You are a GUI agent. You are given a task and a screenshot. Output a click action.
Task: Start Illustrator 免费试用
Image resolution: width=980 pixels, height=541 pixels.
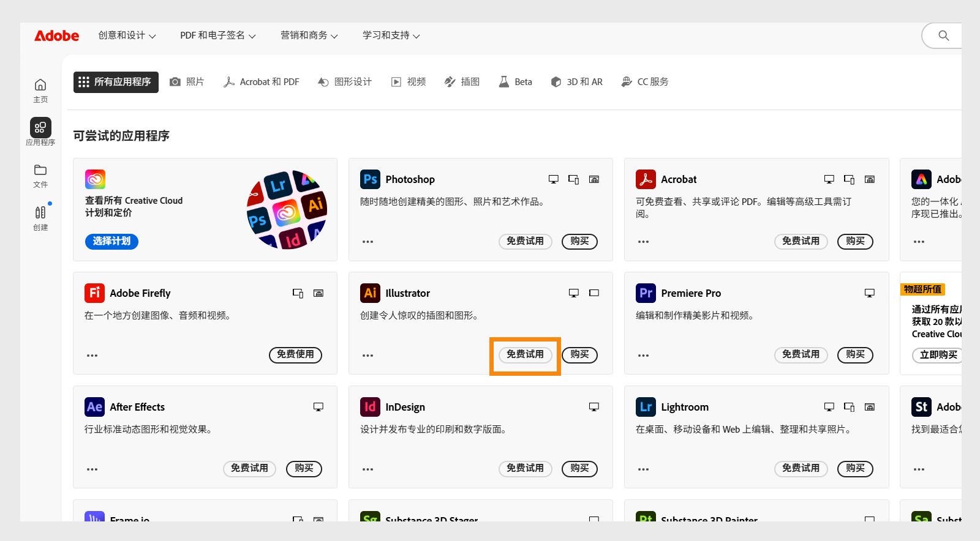(x=526, y=355)
